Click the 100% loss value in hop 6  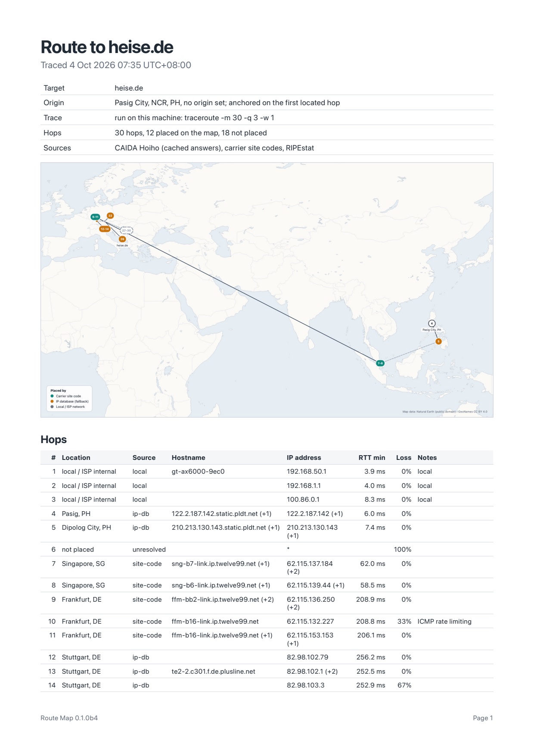[x=403, y=550]
